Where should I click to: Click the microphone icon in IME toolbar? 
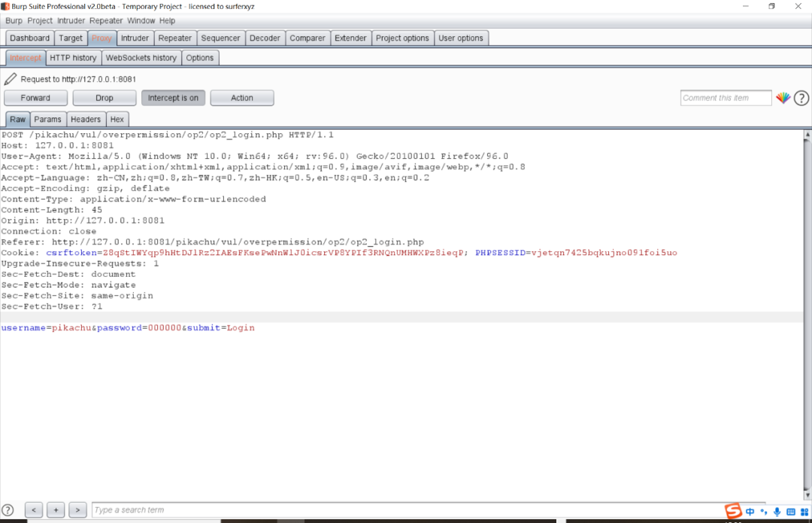pyautogui.click(x=777, y=512)
